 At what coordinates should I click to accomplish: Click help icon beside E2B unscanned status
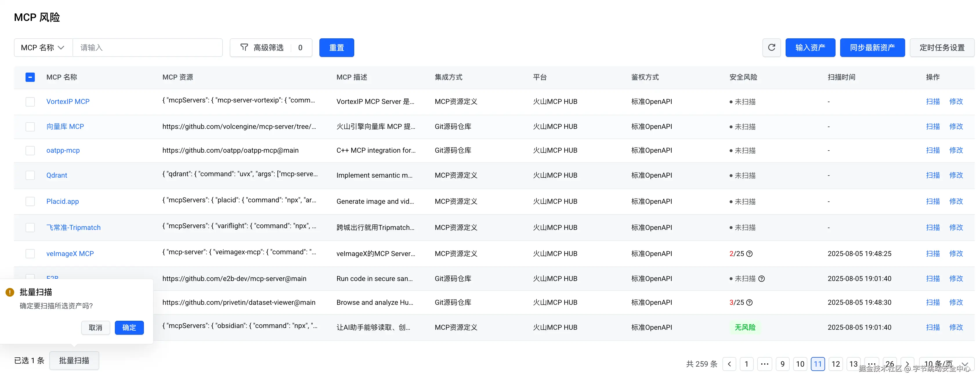point(761,279)
